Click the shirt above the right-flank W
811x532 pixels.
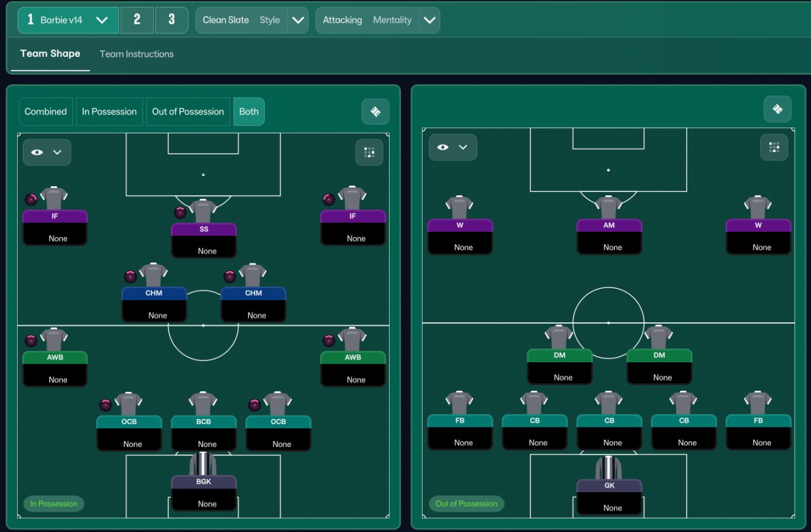click(758, 207)
